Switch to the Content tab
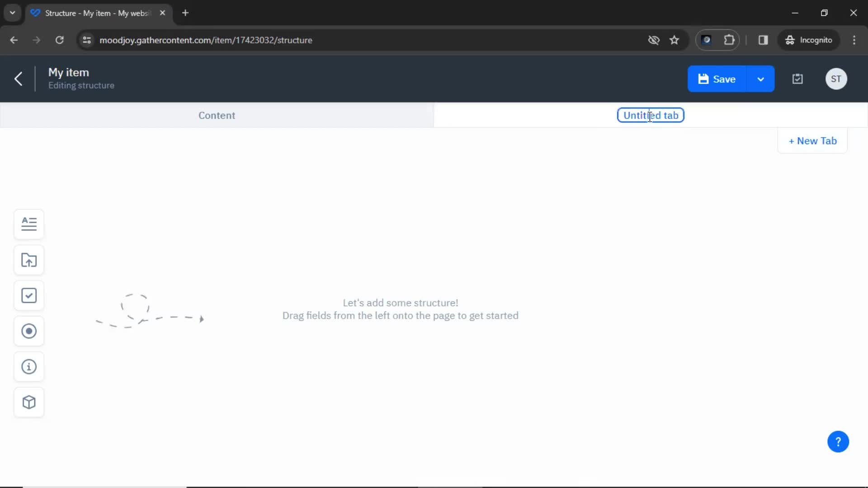The width and height of the screenshot is (868, 488). tap(217, 115)
